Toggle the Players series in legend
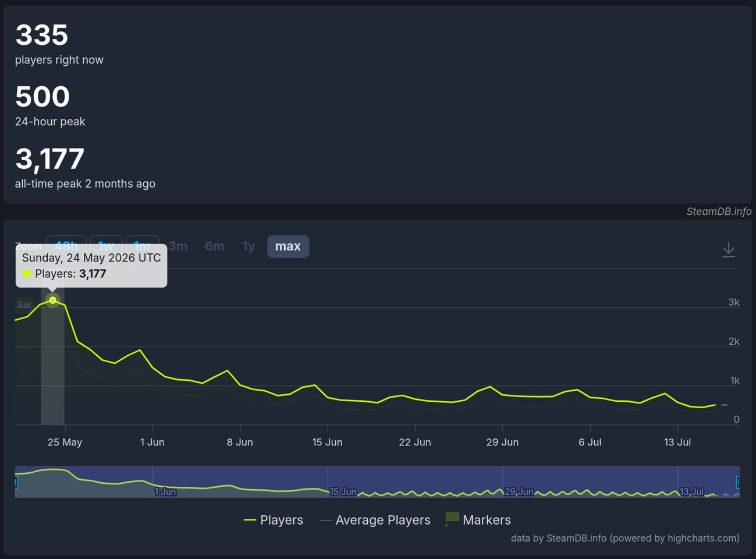The width and height of the screenshot is (756, 559). [274, 520]
